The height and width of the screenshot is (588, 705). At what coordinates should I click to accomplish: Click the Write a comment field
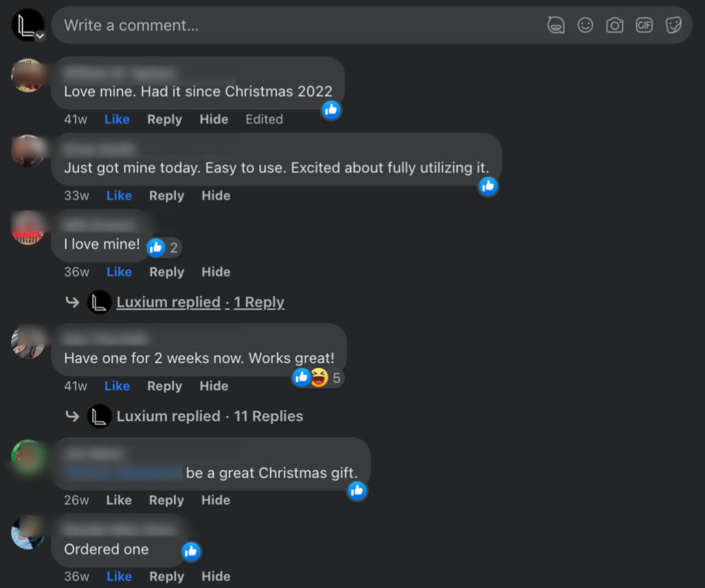click(x=297, y=25)
